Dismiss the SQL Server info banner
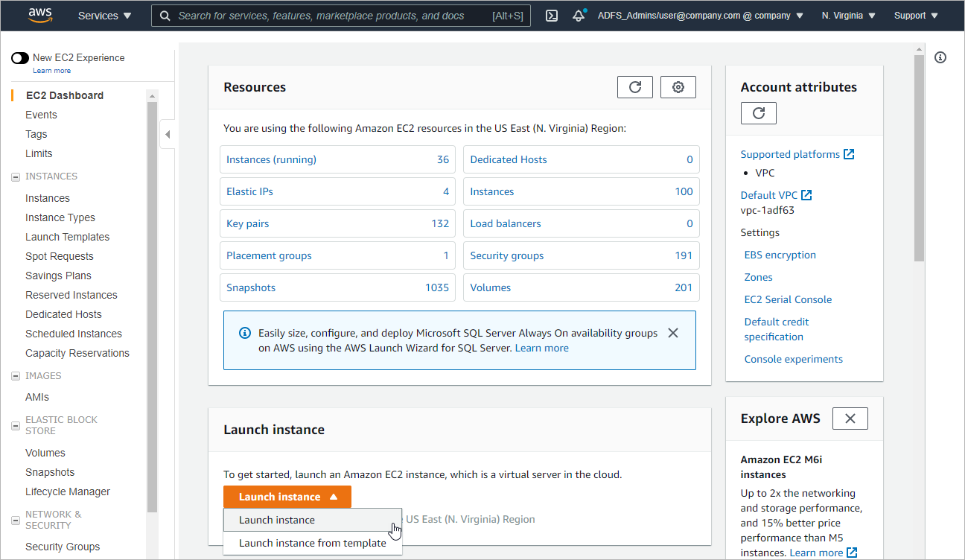This screenshot has height=560, width=965. tap(673, 333)
